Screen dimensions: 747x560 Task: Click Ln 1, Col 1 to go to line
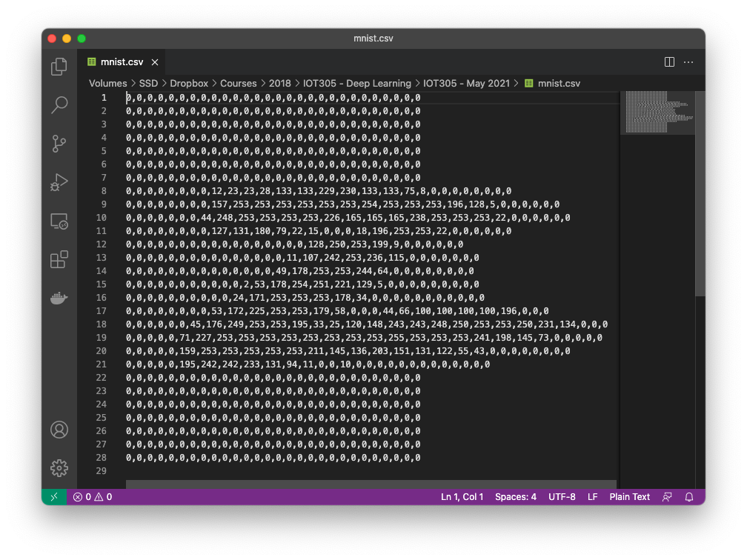462,496
